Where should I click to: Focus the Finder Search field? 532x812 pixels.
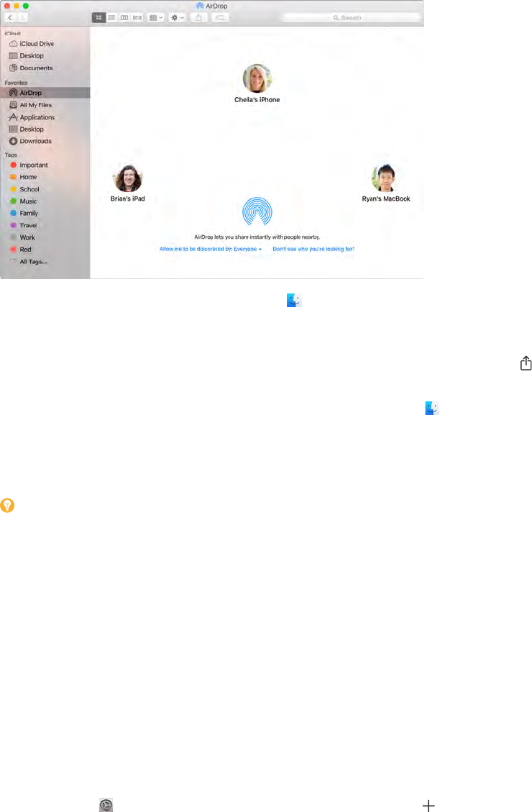[x=352, y=17]
